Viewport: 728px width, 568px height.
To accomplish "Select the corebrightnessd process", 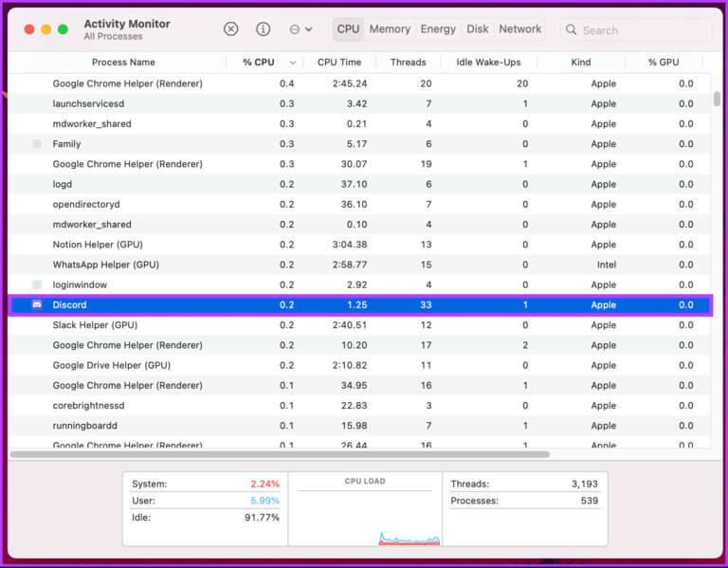I will 359,406.
